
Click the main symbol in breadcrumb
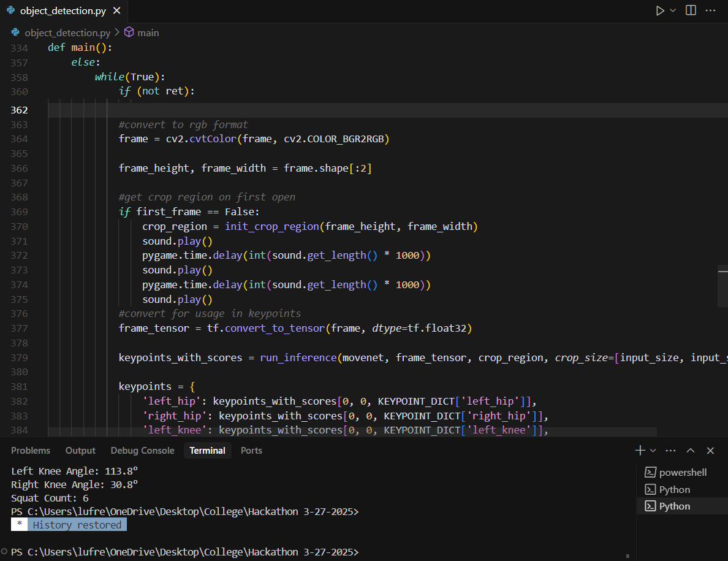pyautogui.click(x=148, y=32)
